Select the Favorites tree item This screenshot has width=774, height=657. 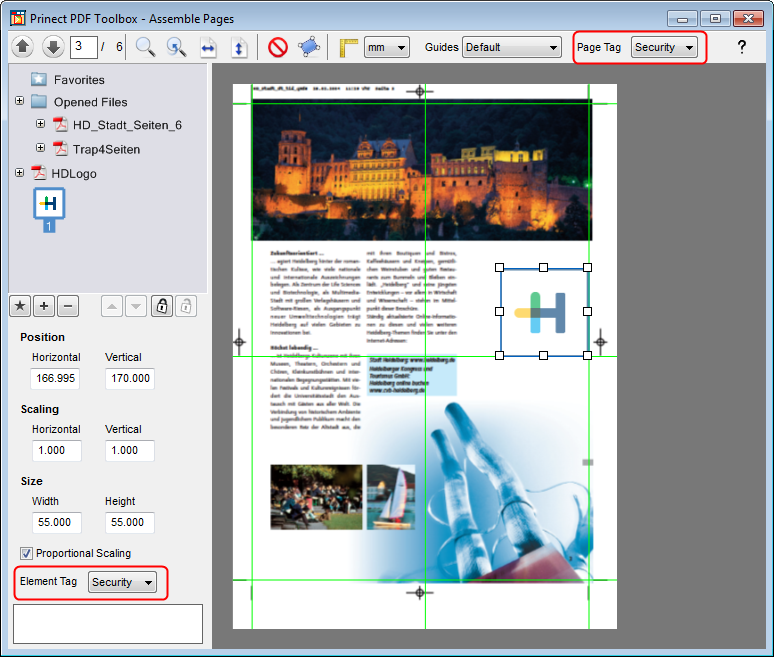coord(79,80)
